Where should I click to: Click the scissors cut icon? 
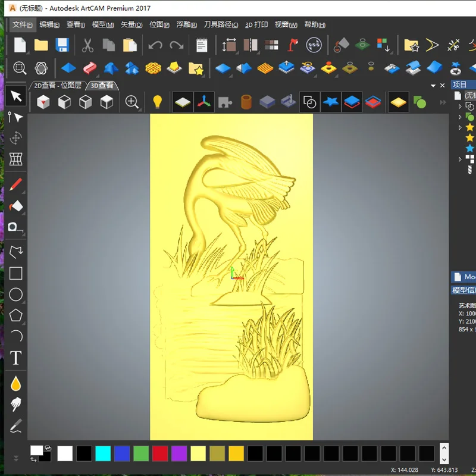pos(87,45)
